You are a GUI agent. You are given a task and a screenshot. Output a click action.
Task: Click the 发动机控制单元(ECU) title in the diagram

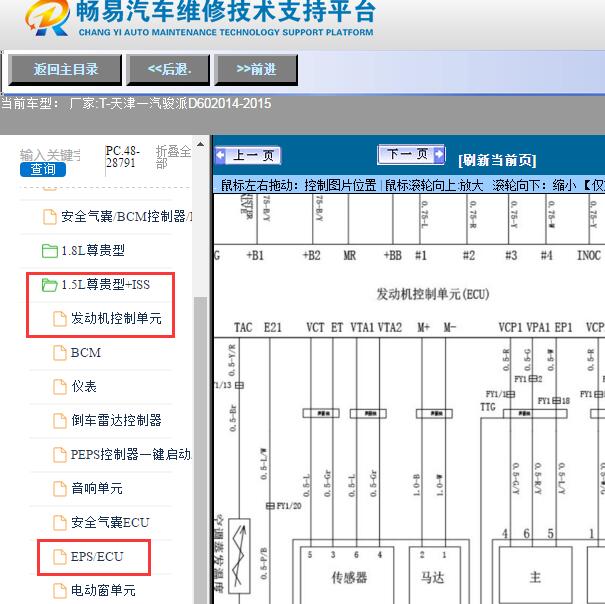pyautogui.click(x=433, y=294)
